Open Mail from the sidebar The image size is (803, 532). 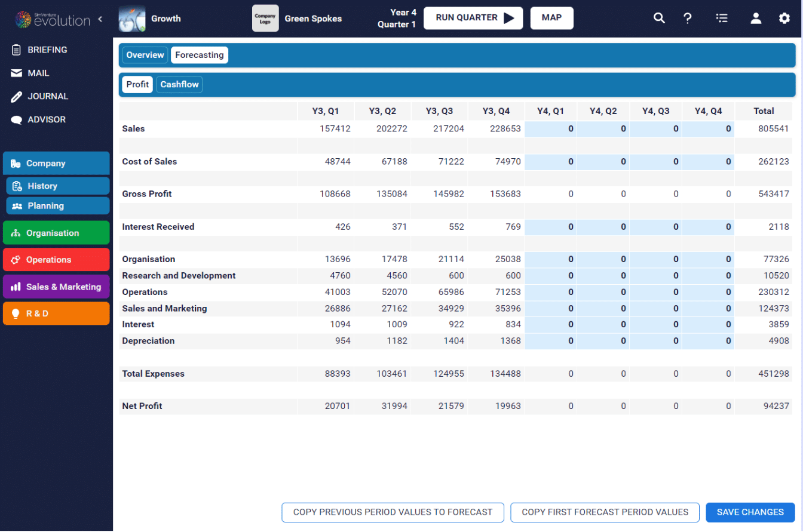pos(38,73)
